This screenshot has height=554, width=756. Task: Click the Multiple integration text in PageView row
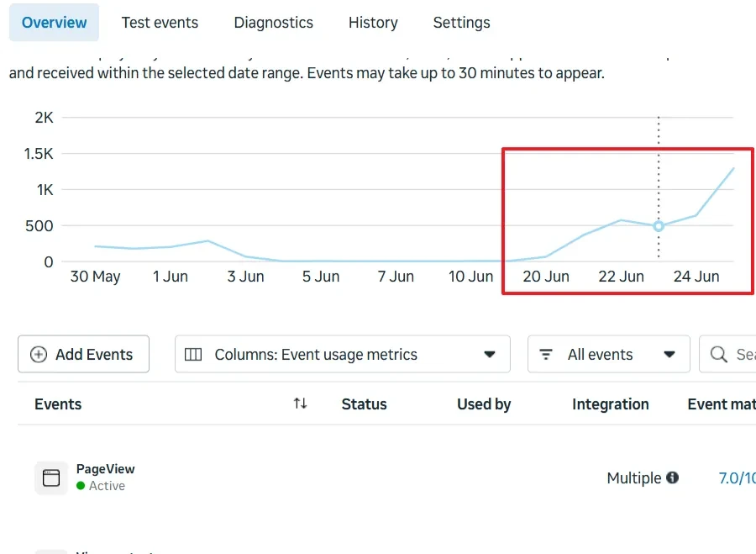(x=634, y=477)
